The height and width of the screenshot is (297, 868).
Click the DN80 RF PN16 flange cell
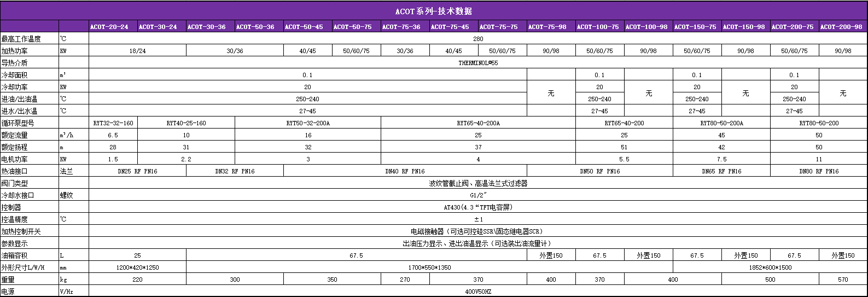coord(818,171)
